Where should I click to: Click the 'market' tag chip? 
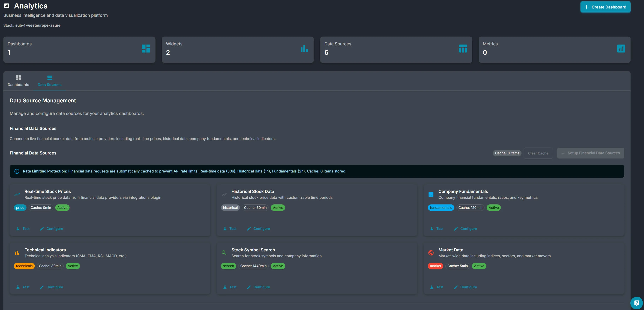tap(436, 266)
